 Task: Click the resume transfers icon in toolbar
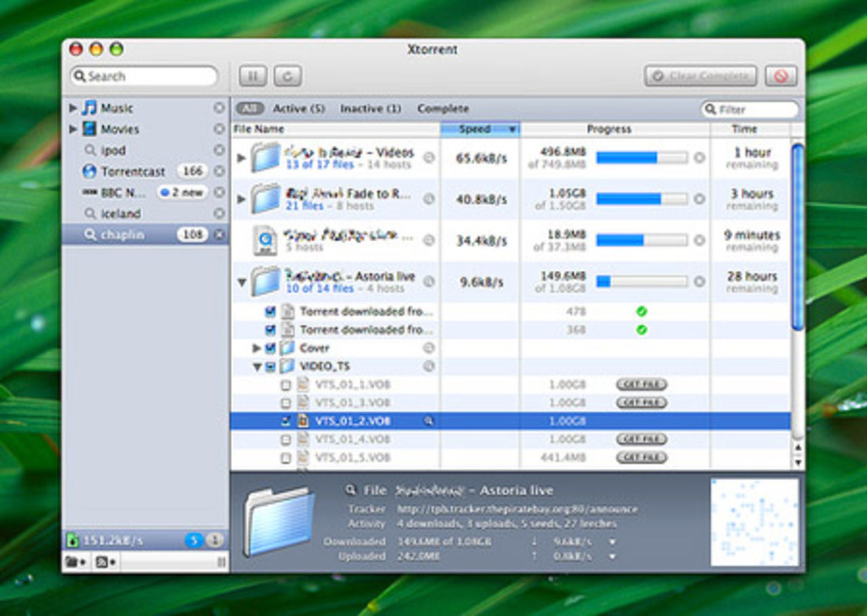[x=288, y=76]
